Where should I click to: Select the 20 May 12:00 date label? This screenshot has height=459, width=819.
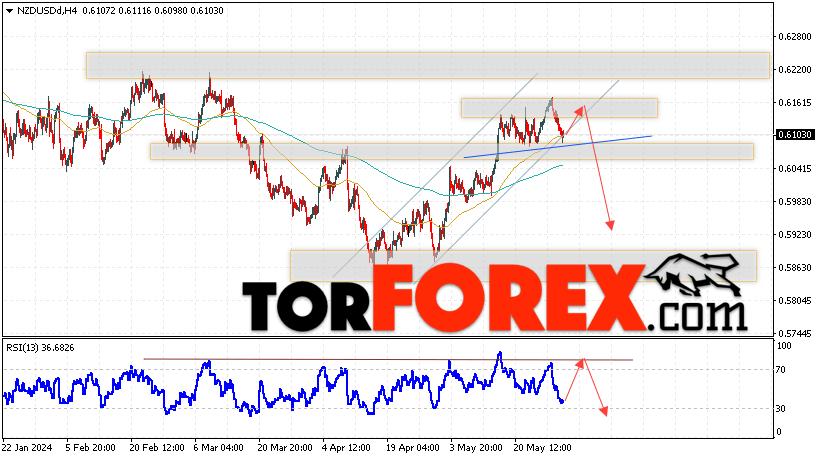[542, 448]
